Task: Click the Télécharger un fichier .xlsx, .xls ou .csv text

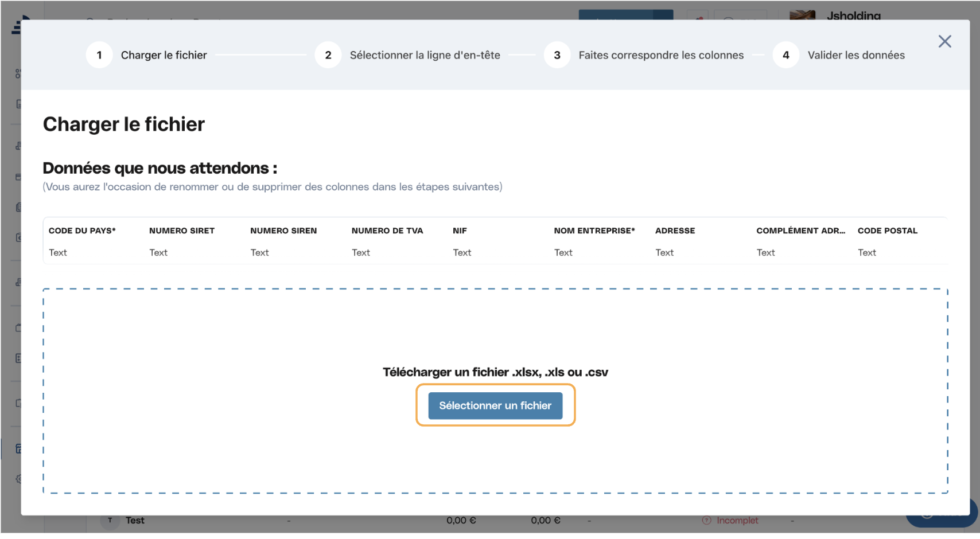Action: pyautogui.click(x=495, y=372)
